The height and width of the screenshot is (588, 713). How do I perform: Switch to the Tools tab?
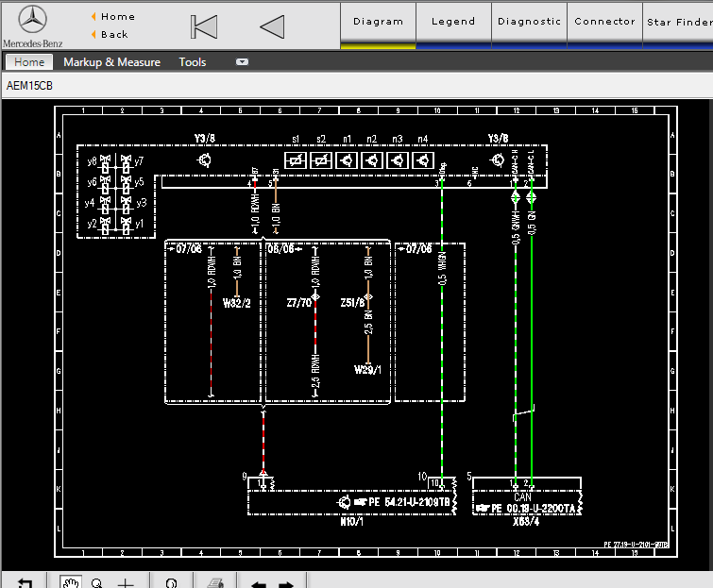[x=193, y=62]
